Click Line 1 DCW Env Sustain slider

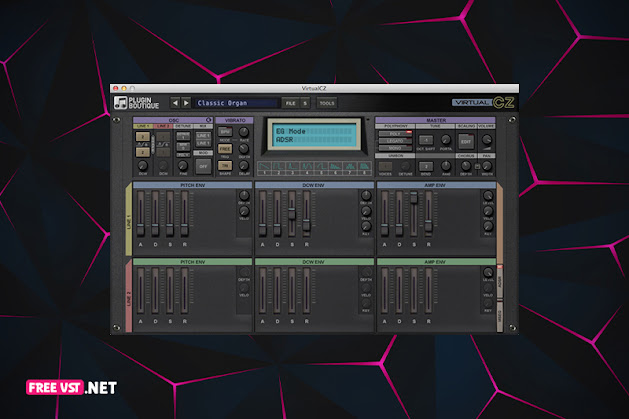292,213
